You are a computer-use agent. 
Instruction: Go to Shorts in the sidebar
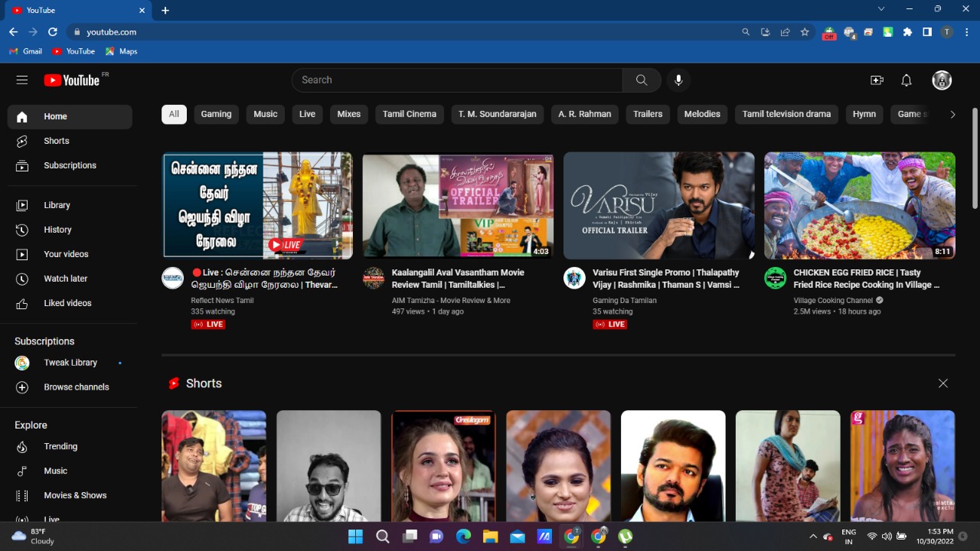click(70, 141)
